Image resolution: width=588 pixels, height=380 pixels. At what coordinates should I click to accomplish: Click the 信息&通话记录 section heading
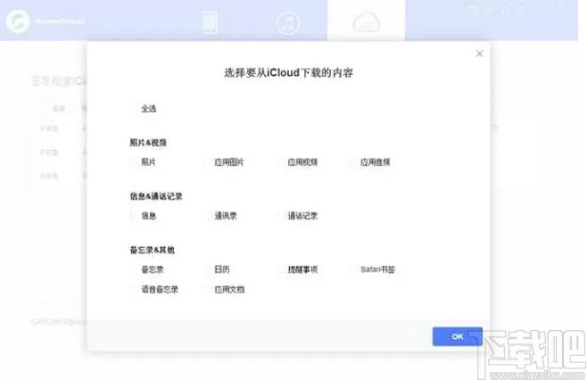(156, 196)
